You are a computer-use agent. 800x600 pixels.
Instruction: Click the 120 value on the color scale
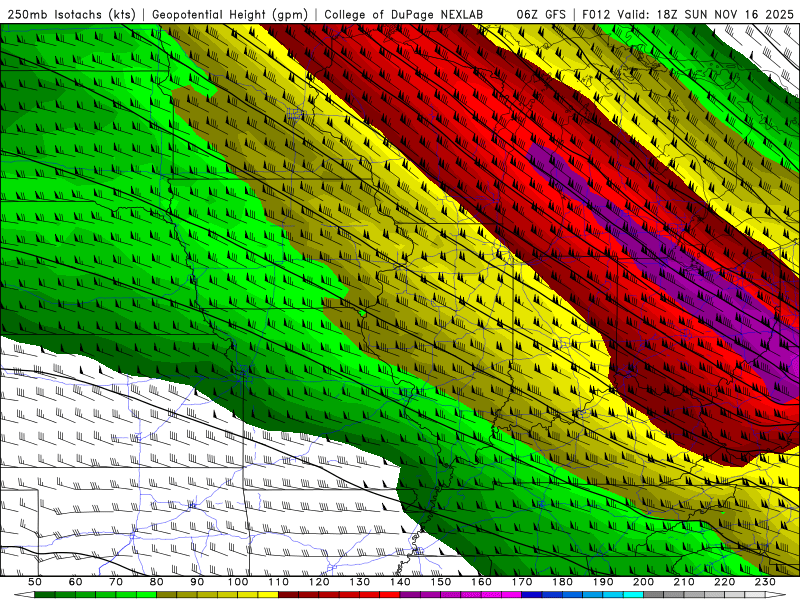tap(319, 582)
